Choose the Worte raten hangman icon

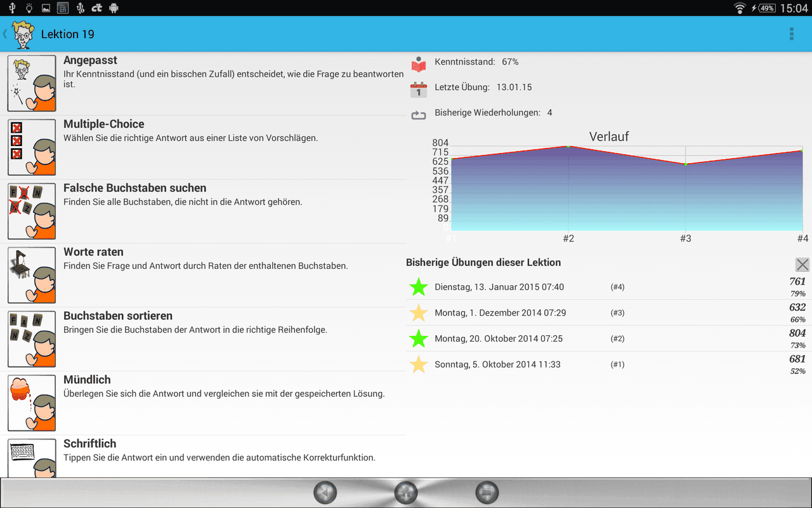point(32,276)
